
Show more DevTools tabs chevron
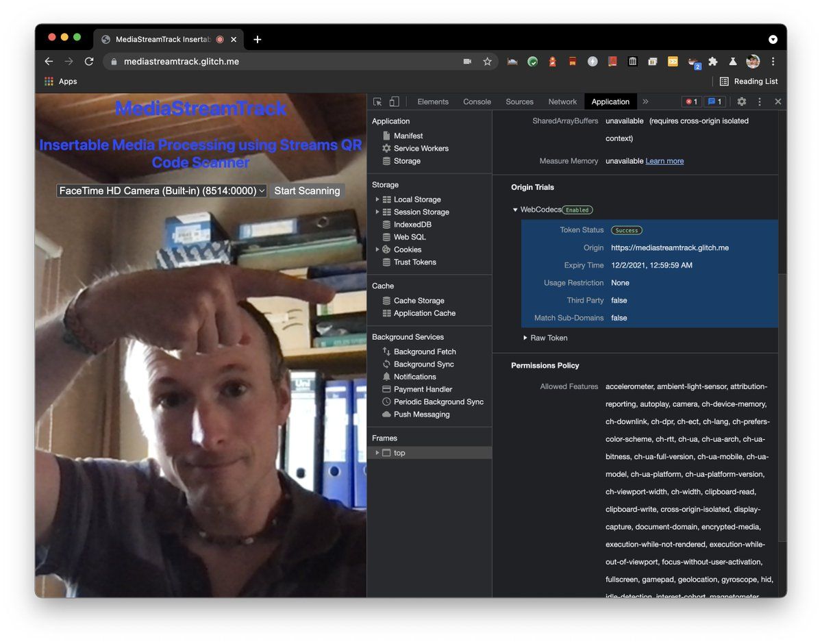tap(645, 101)
